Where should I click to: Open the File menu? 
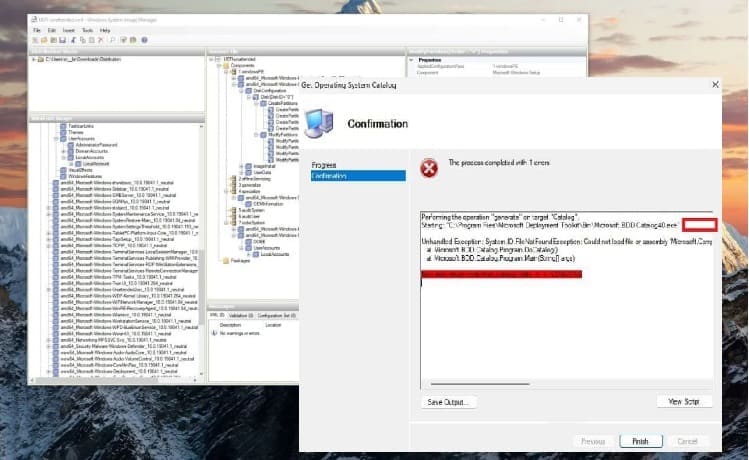coord(37,30)
